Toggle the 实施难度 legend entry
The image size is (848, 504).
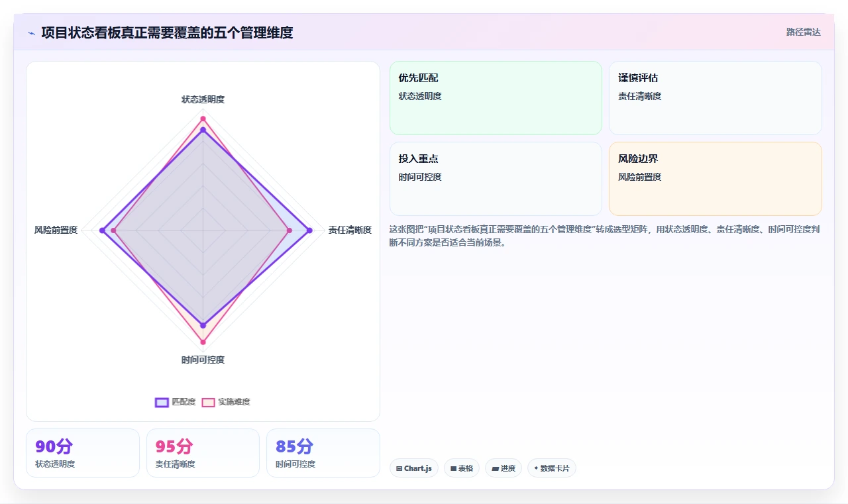[226, 402]
